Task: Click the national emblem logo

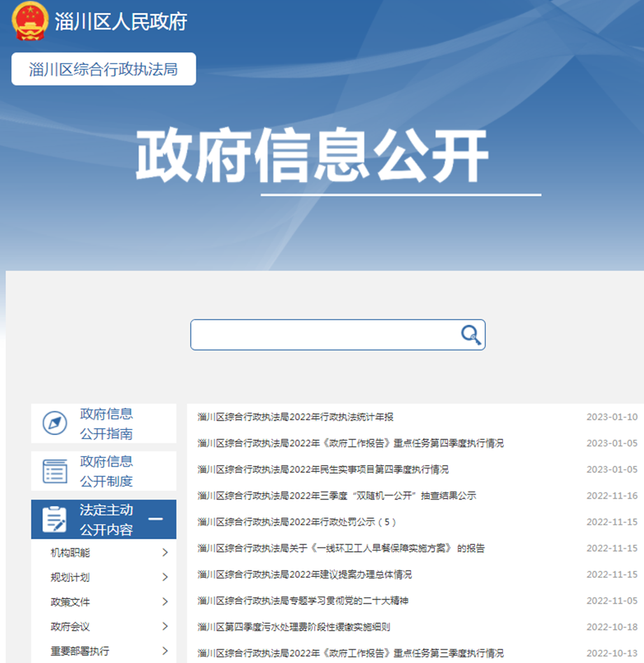Action: (x=30, y=22)
